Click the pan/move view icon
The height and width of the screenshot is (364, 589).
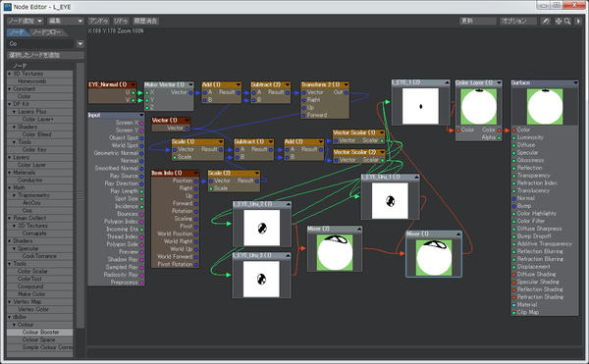coord(559,21)
